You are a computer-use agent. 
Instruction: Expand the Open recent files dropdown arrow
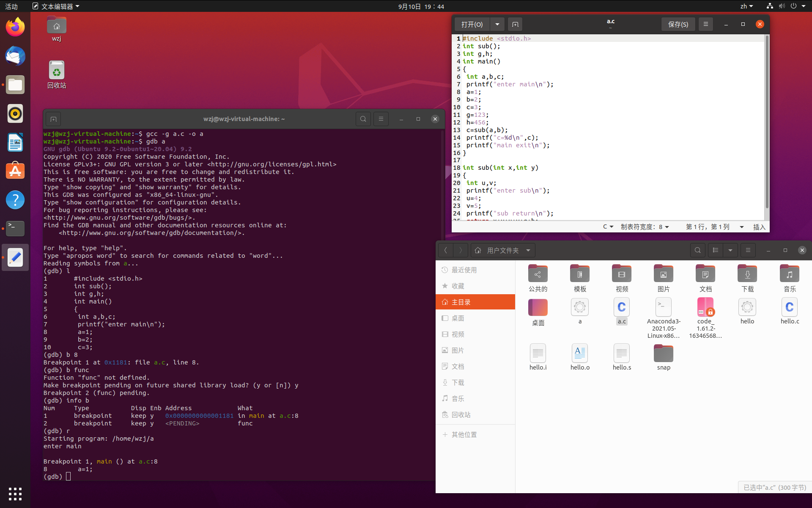[497, 25]
